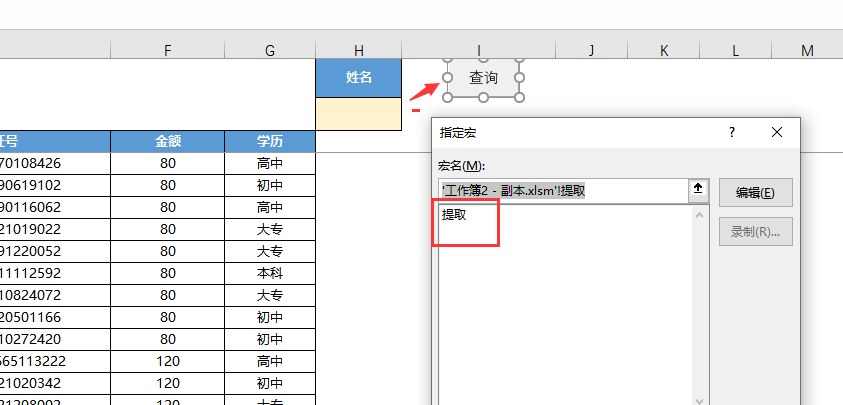Viewport: 843px width, 405px height.
Task: Click cell 20501166
Action: tap(55, 317)
